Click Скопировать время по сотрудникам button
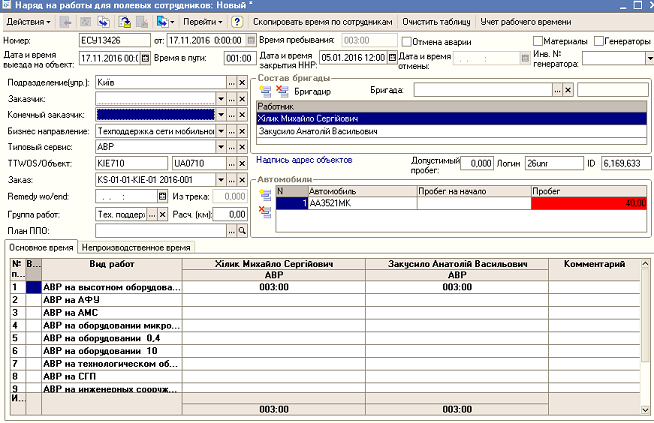The height and width of the screenshot is (423, 654). [324, 21]
